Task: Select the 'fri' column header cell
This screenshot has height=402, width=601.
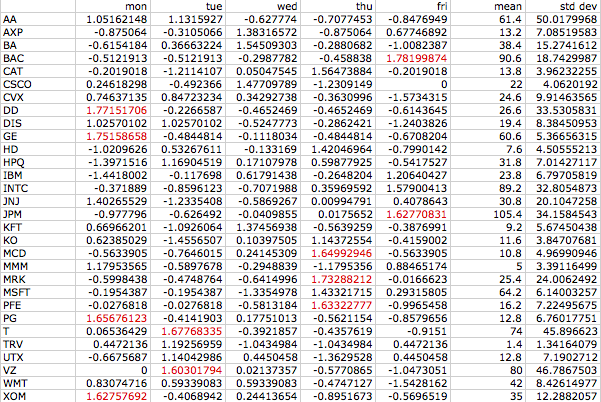Action: 412,6
